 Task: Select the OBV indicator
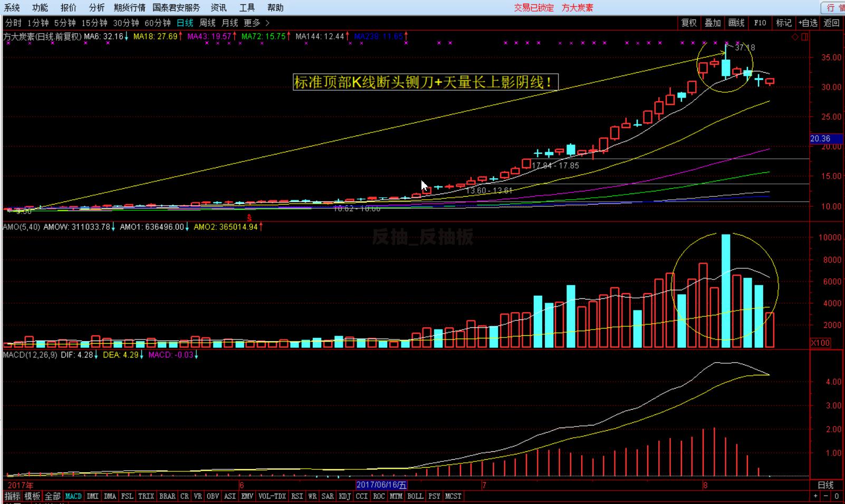point(213,496)
